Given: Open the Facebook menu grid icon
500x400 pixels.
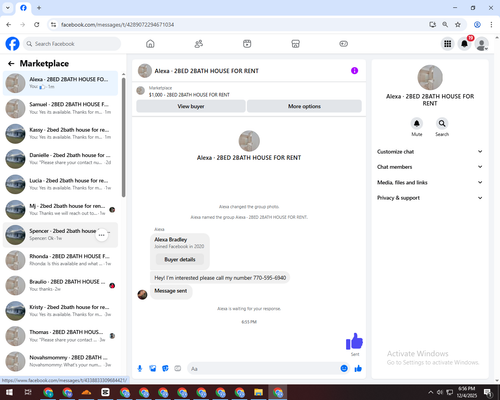Looking at the screenshot, I should pos(448,44).
